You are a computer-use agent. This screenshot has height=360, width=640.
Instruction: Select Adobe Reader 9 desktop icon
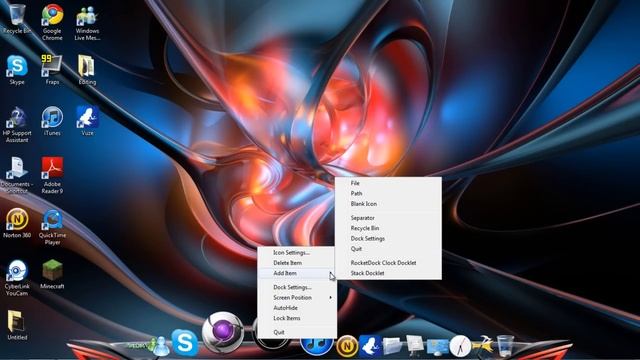pyautogui.click(x=52, y=175)
